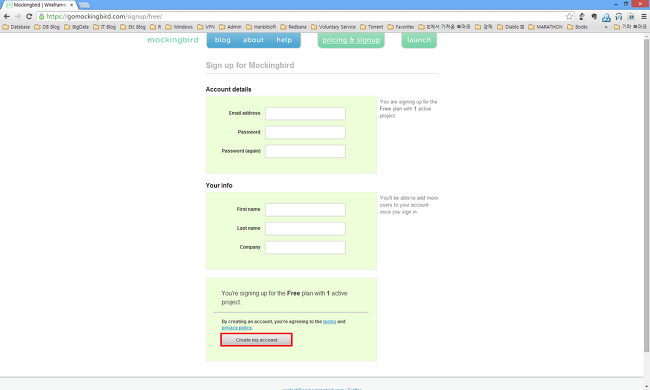
Task: Open the about page from nav
Action: pyautogui.click(x=253, y=40)
